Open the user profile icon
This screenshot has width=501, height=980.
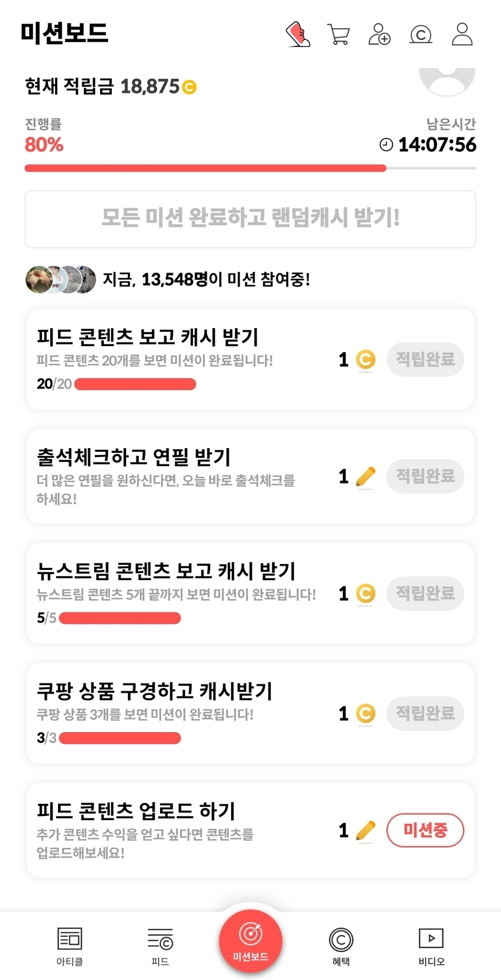pos(462,34)
